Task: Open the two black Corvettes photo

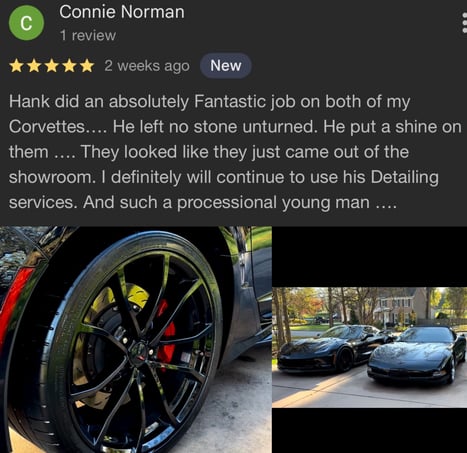Action: click(x=370, y=347)
